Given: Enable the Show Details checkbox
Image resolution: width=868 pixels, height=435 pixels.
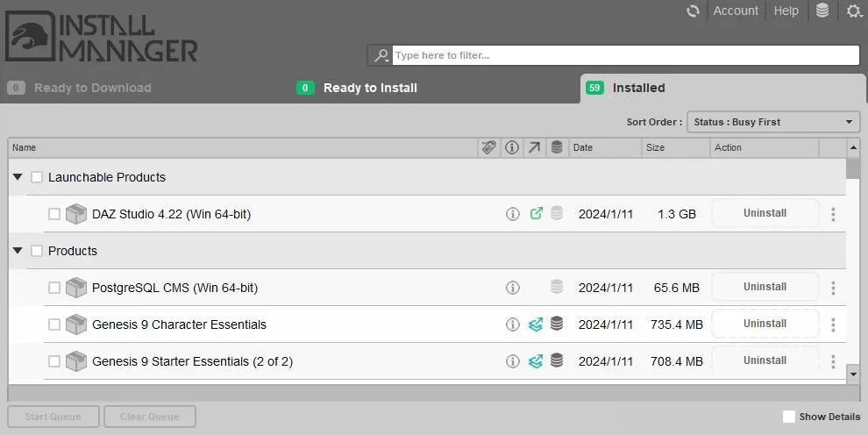Looking at the screenshot, I should coord(789,417).
